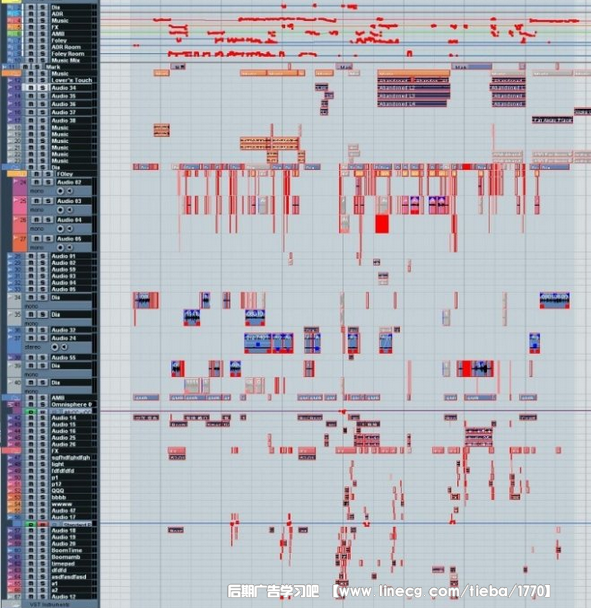This screenshot has height=608, width=591.
Task: Solo the Audio 59 track
Action: [x=42, y=269]
